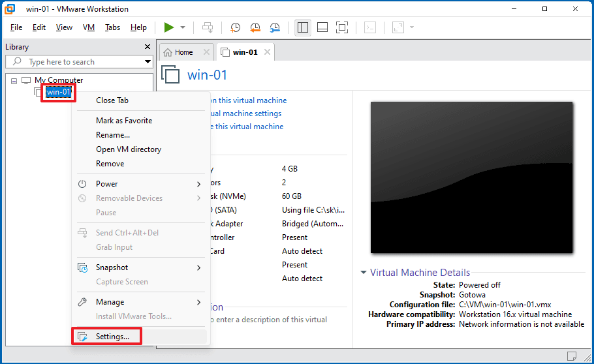Select win-01 in the Library tree
The width and height of the screenshot is (594, 364).
(x=59, y=92)
